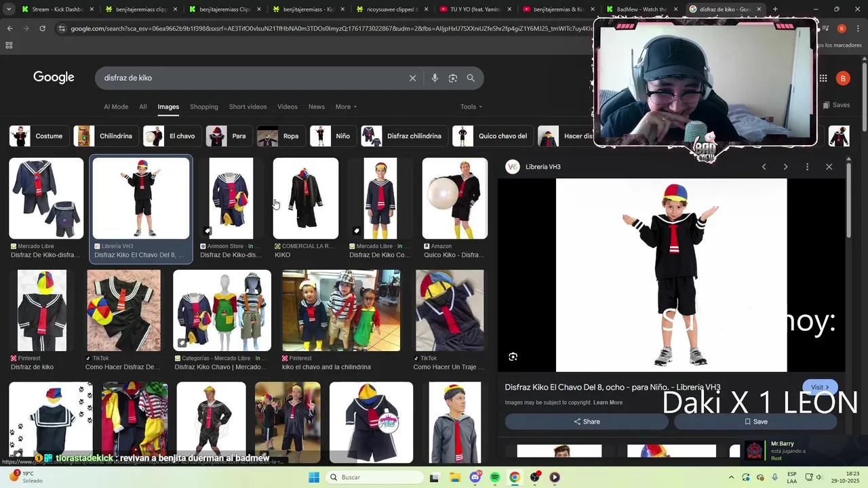Share the previewed image
Screen dimensions: 868x488
pyautogui.click(x=587, y=422)
